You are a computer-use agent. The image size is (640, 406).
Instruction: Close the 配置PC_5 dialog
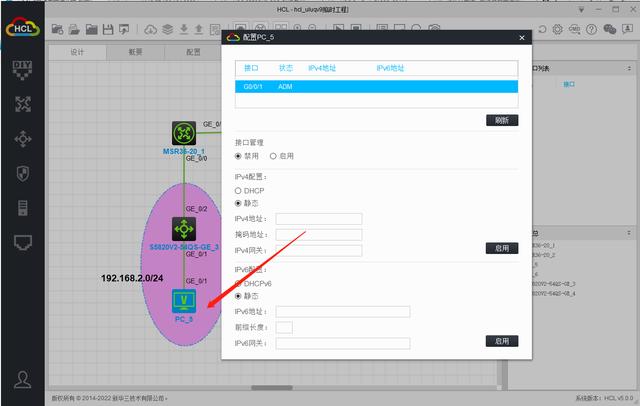tap(522, 38)
